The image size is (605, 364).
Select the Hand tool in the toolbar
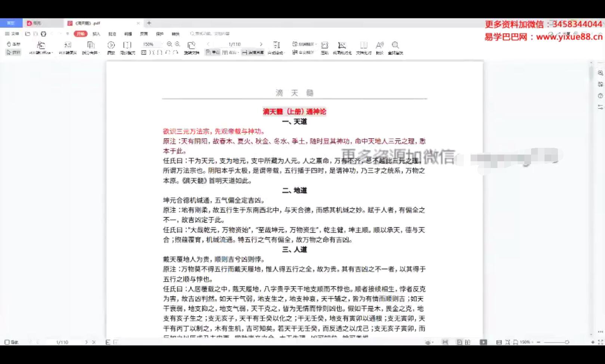[x=13, y=44]
